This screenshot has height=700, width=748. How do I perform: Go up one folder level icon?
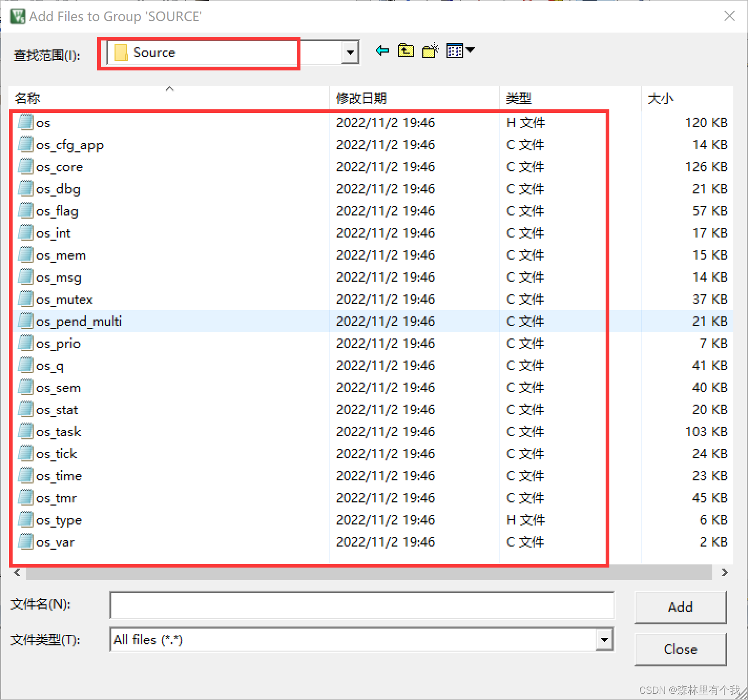click(406, 51)
